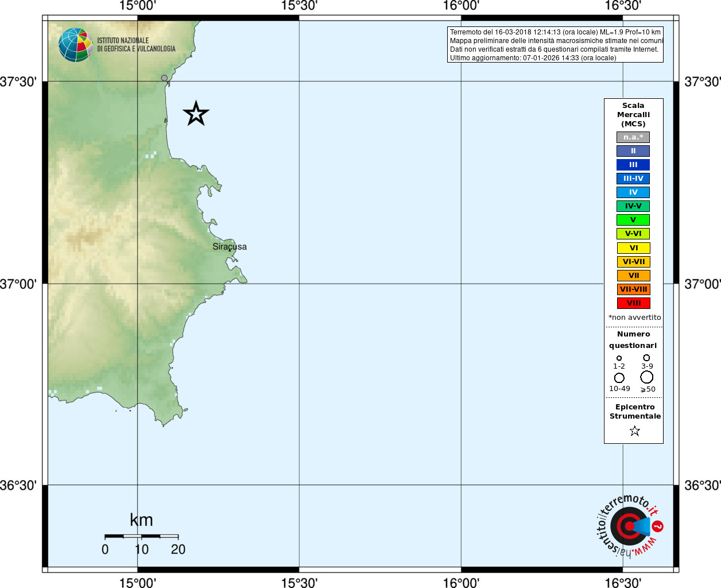Click the 'Numero questionari' legend heading
Image resolution: width=721 pixels, height=588 pixels.
tap(633, 340)
